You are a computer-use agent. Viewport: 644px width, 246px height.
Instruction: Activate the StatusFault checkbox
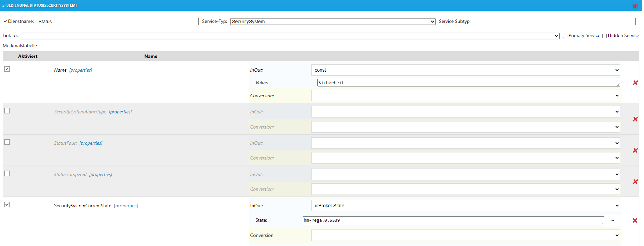pos(7,142)
